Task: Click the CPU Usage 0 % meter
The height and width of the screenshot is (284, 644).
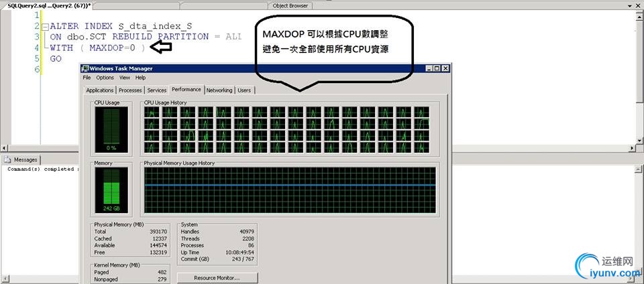Action: pos(111,129)
